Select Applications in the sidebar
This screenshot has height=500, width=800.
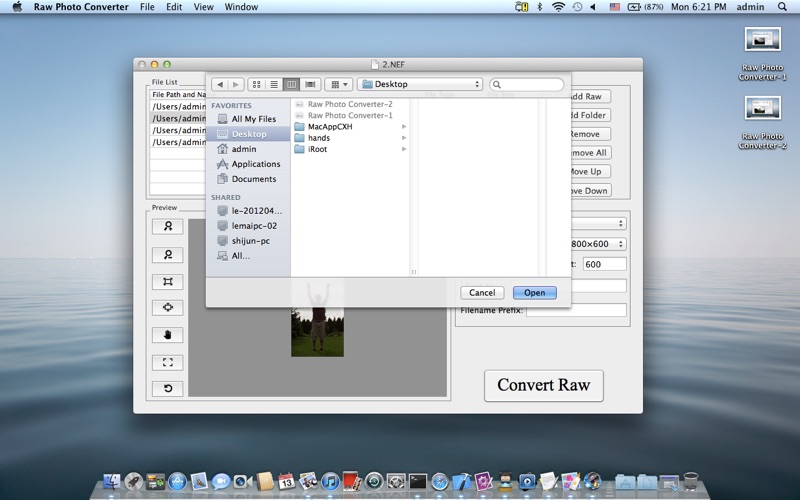(x=249, y=164)
